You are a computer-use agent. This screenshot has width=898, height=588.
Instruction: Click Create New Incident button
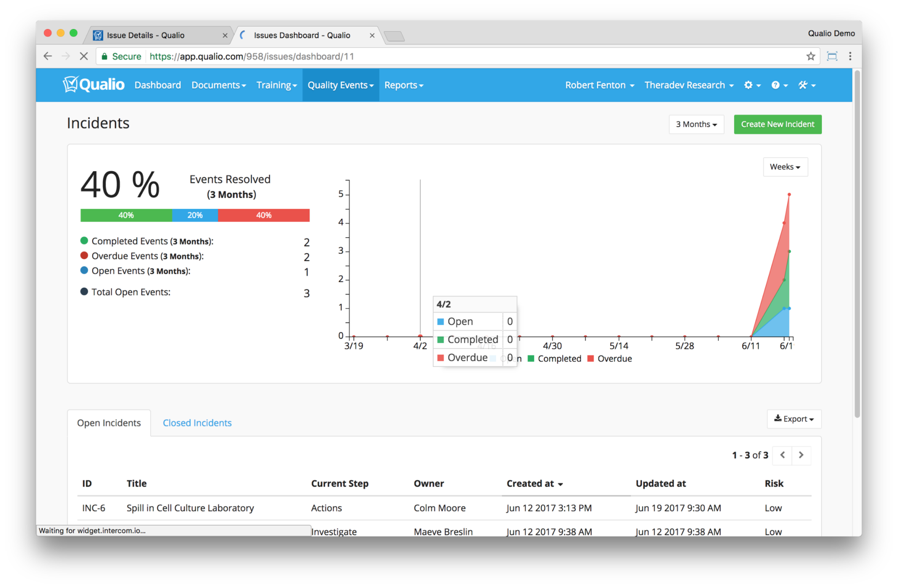[x=777, y=124]
